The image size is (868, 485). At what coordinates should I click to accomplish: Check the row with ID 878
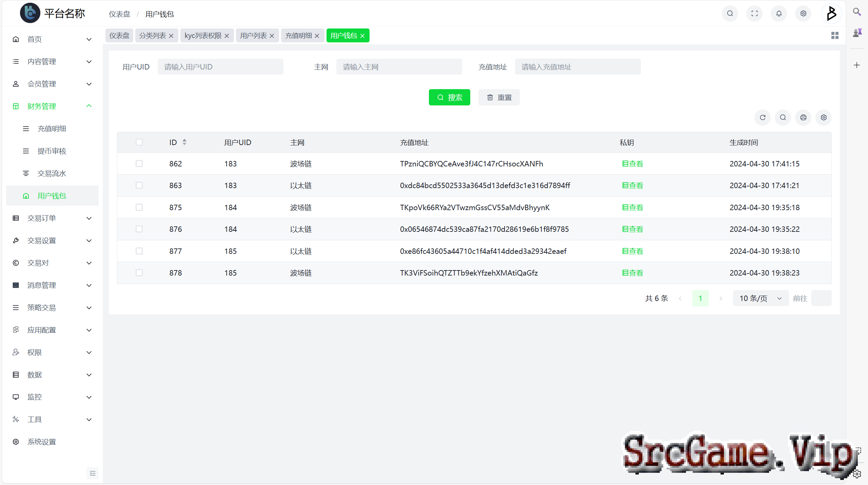point(139,273)
